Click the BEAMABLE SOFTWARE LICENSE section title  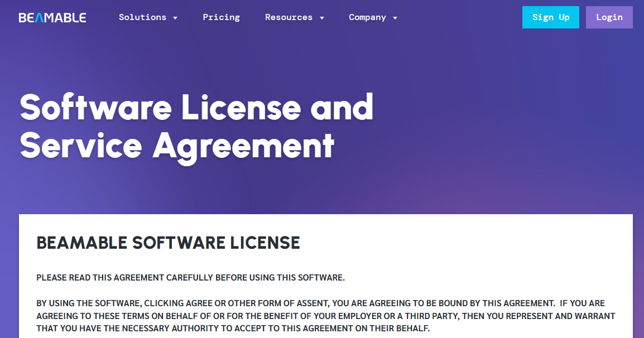coord(168,243)
